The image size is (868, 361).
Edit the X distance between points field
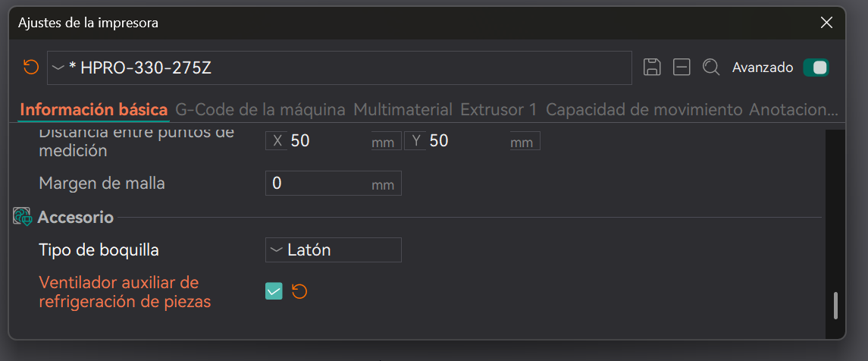click(x=326, y=141)
